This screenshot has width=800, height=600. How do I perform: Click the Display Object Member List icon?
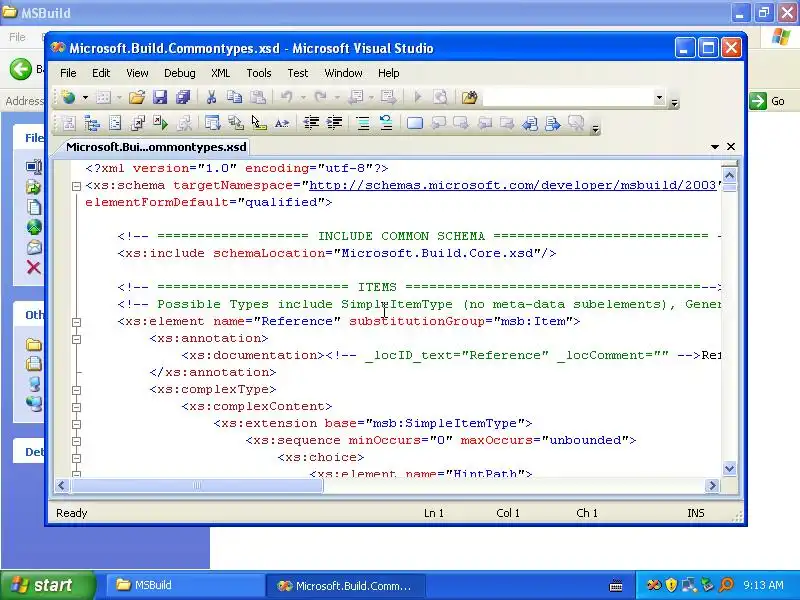point(212,123)
